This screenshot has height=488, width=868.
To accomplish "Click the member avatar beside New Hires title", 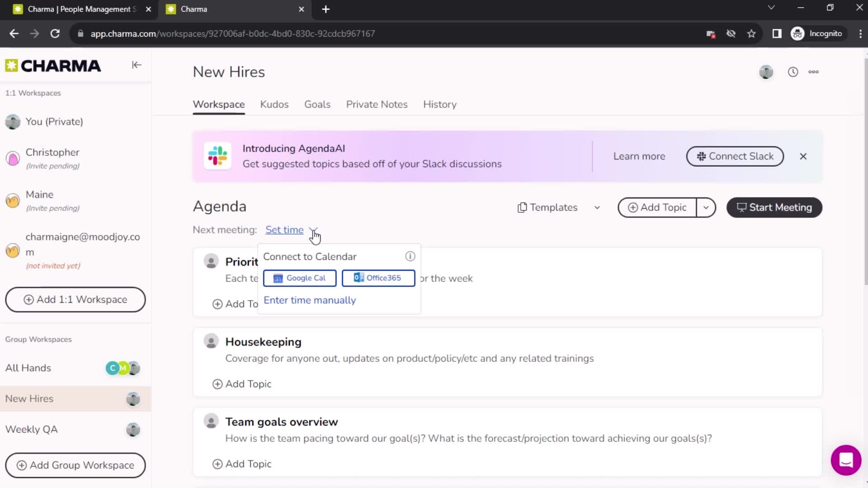I will tap(766, 72).
